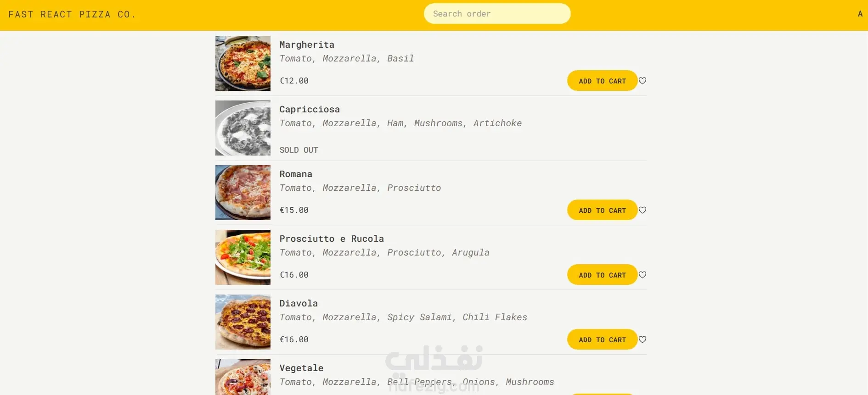Open Fast React Pizza Co. home link
Screen dimensions: 868x395
coord(72,14)
